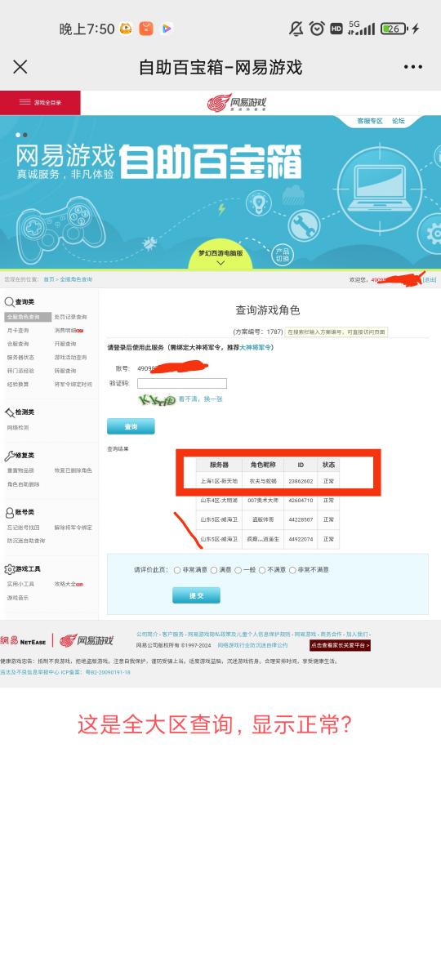The image size is (441, 980).
Task: Refresh captcha via 看不清，换一张 link
Action: pos(200,399)
